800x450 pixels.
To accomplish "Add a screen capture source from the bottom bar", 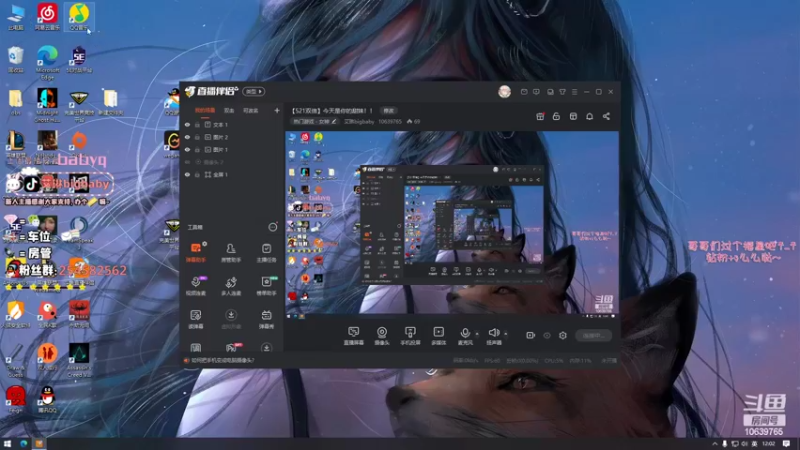I will click(x=354, y=336).
